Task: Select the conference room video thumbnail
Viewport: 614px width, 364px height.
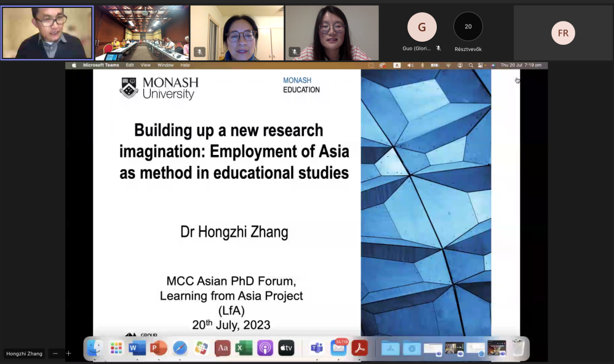Action: 142,33
